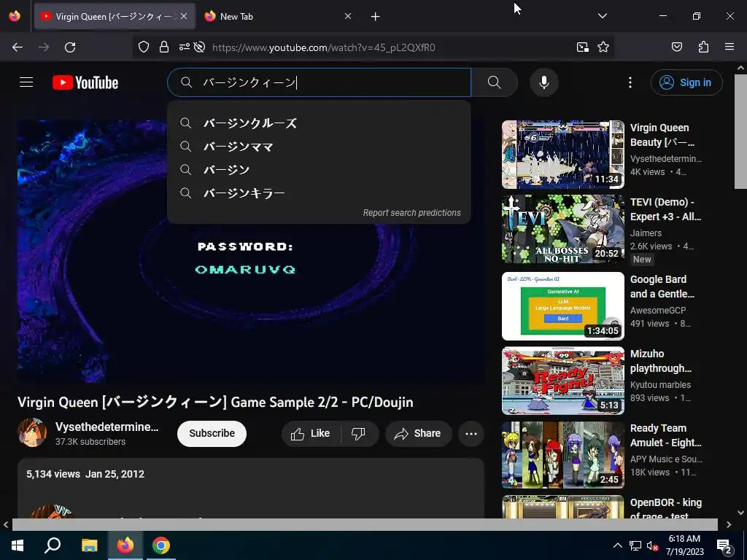The width and height of the screenshot is (747, 560).
Task: Open the Windows Start menu
Action: [18, 545]
